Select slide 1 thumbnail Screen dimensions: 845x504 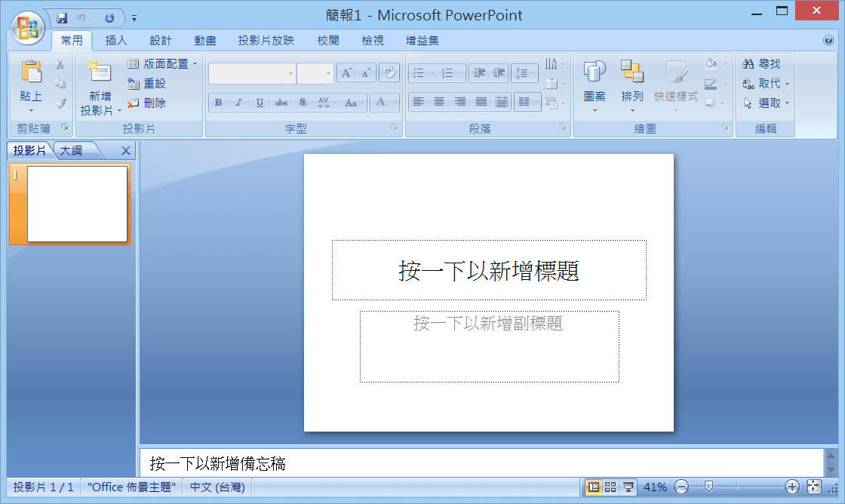77,204
